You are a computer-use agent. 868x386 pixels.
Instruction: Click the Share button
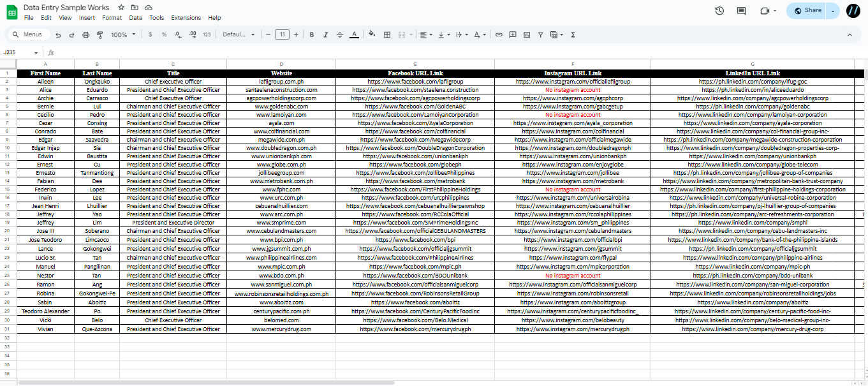807,10
